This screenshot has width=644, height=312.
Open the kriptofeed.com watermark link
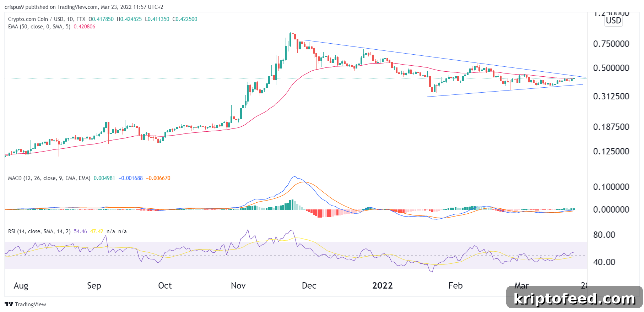coord(574,299)
